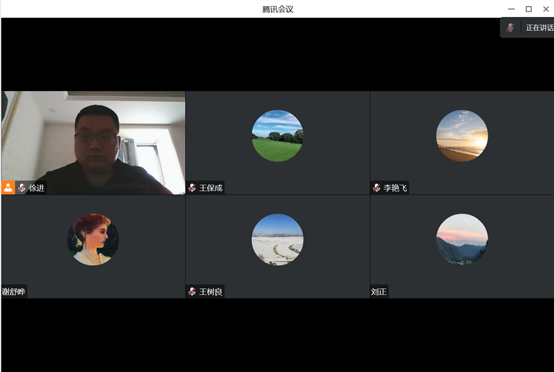Click 徐进's muted microphone icon
Image resolution: width=554 pixels, height=372 pixels.
pyautogui.click(x=22, y=188)
